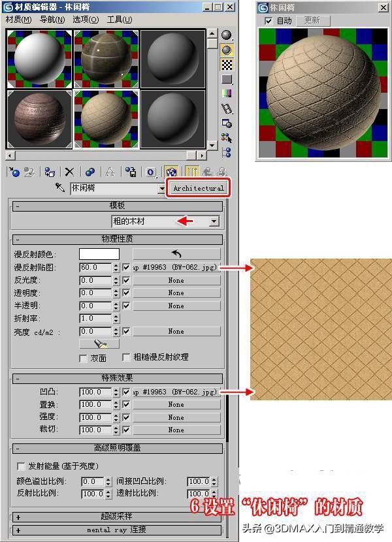Click the Reset Map/Material delete icon
The height and width of the screenshot is (542, 392).
(x=69, y=172)
